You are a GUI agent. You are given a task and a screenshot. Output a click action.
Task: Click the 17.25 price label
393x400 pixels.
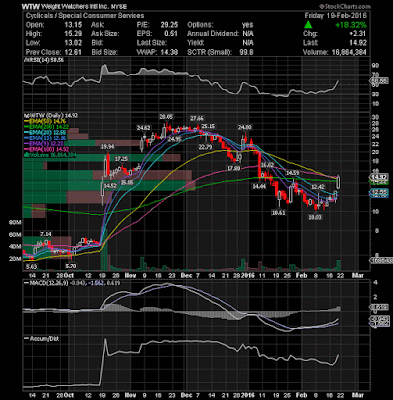point(121,159)
